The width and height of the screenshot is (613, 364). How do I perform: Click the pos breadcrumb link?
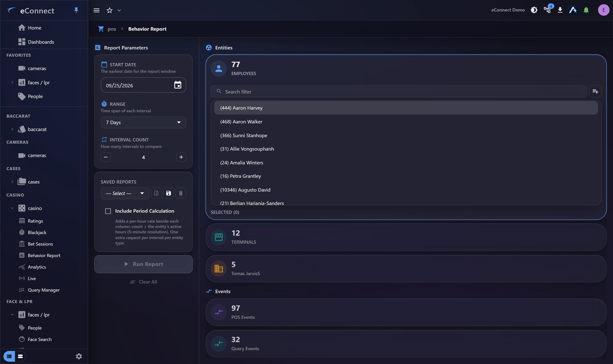tap(111, 29)
